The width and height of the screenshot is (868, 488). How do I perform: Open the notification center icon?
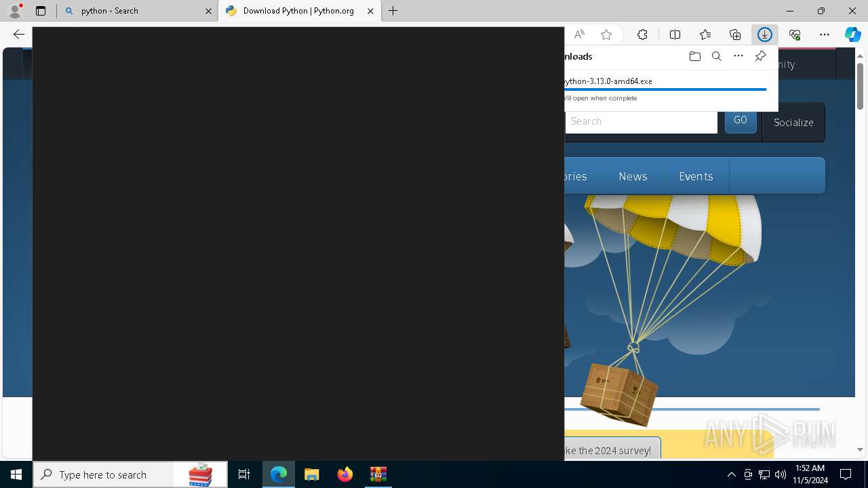[x=846, y=474]
